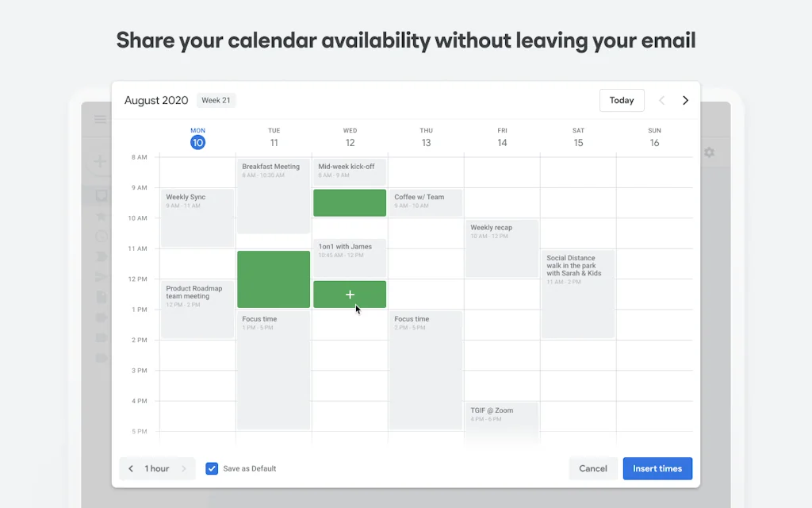Click the Week 21 badge
The width and height of the screenshot is (812, 508).
tap(216, 101)
